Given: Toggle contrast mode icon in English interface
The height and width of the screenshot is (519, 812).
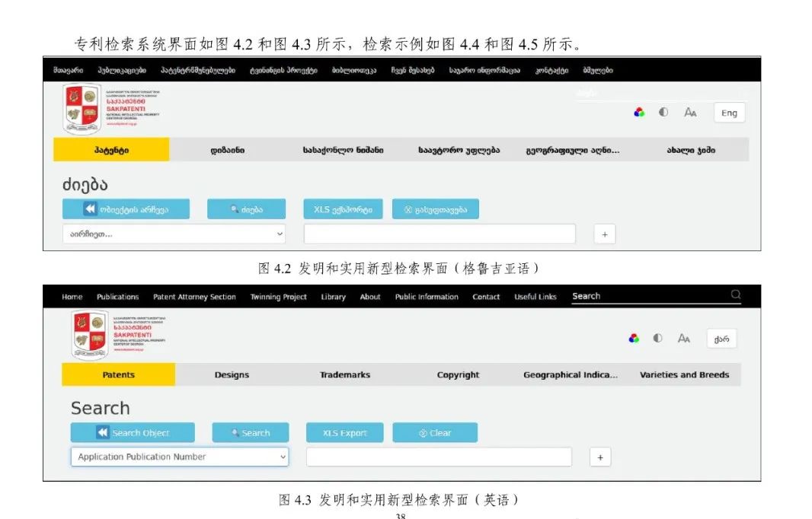Looking at the screenshot, I should [657, 339].
